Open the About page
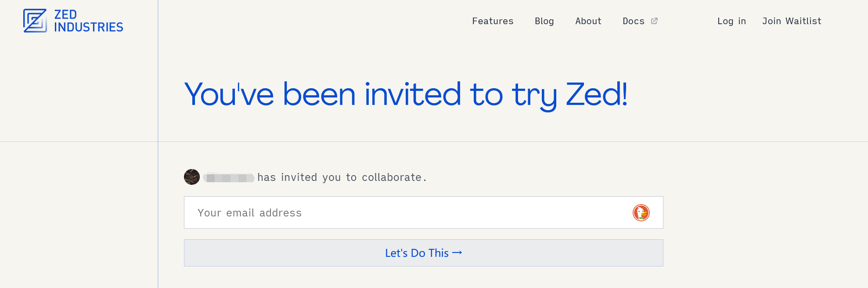Screen dimensions: 868x288 pyautogui.click(x=588, y=21)
